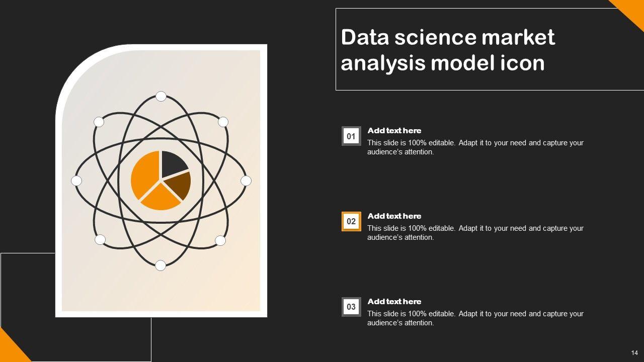The height and width of the screenshot is (362, 644).
Task: Click description text under the 03 heading
Action: [x=475, y=318]
